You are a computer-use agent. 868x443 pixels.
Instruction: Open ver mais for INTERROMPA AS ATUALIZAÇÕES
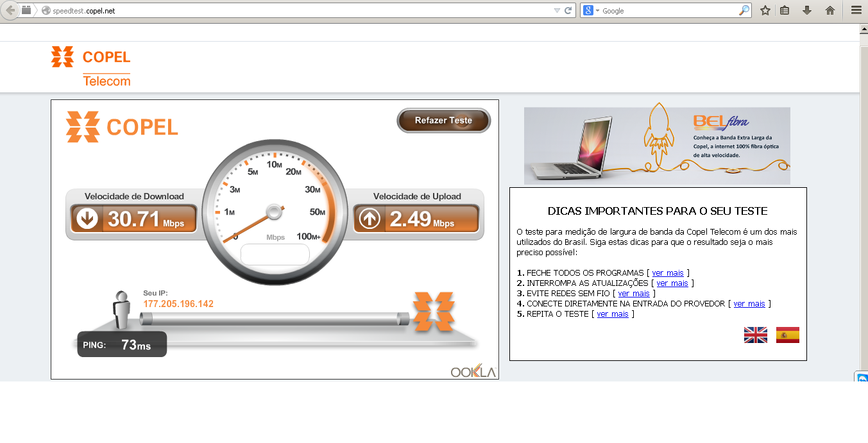click(x=672, y=283)
